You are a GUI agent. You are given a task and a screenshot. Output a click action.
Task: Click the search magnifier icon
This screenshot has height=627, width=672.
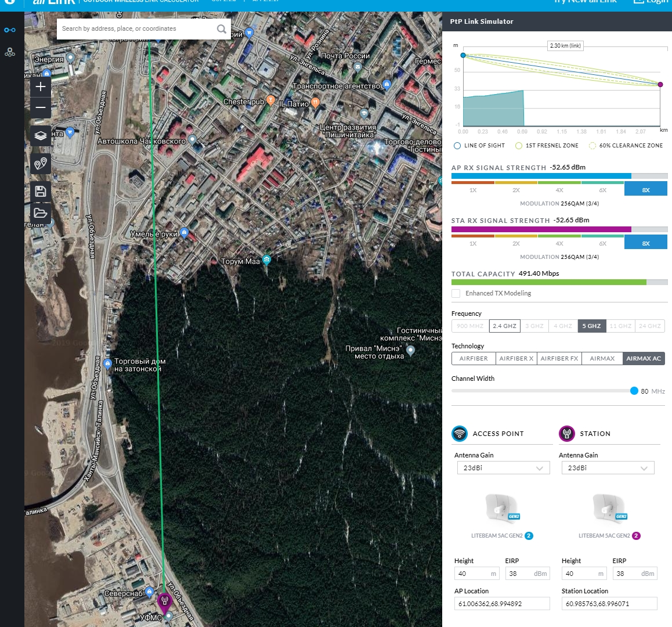pos(221,28)
